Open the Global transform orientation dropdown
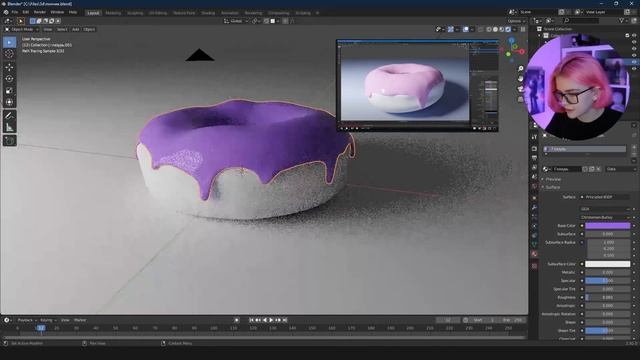The width and height of the screenshot is (640, 360). (x=236, y=21)
